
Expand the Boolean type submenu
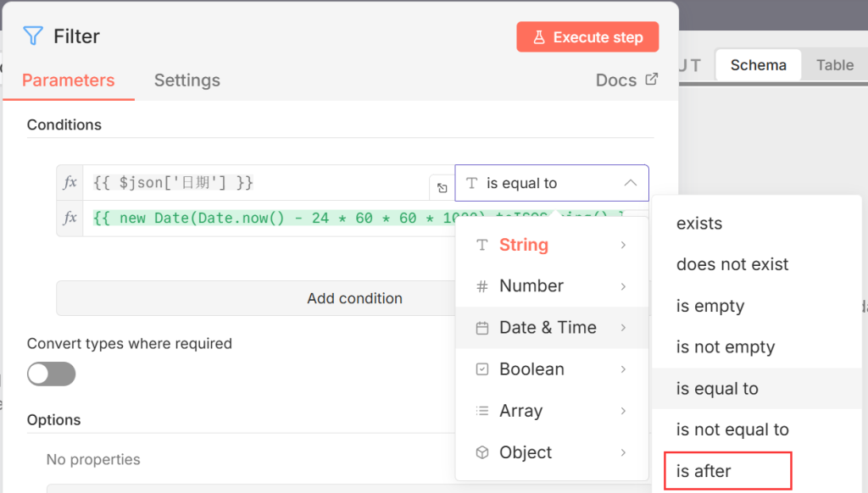[x=552, y=369]
